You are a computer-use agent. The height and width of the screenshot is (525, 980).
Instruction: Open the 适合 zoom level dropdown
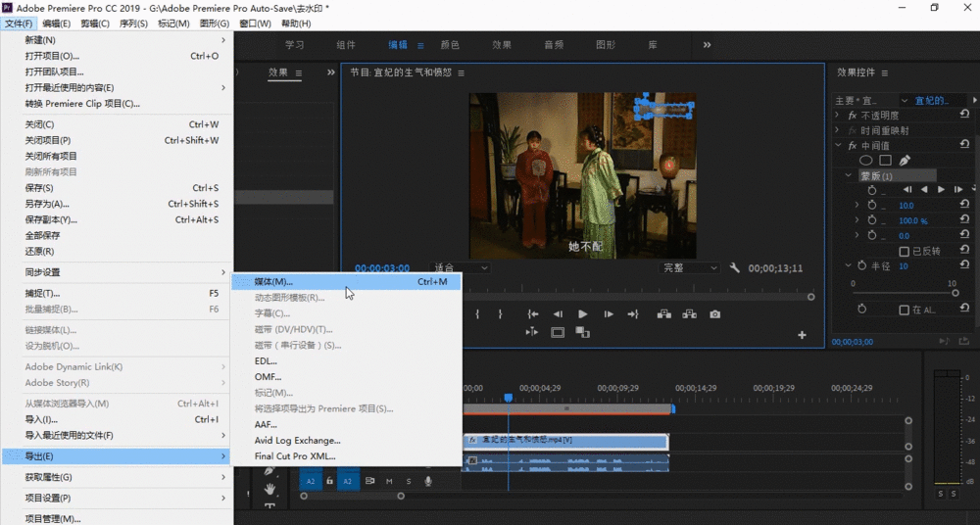[x=460, y=268]
